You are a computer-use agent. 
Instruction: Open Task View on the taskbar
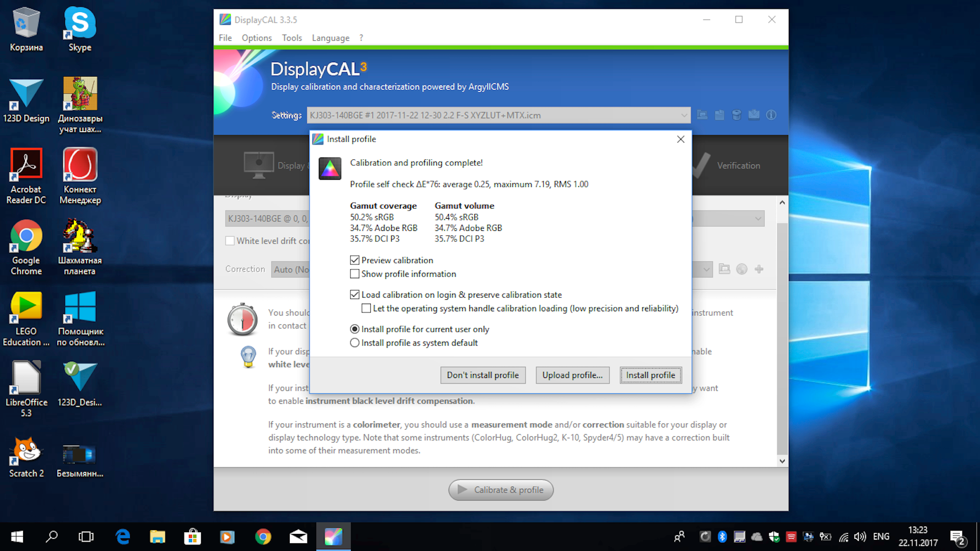click(x=86, y=537)
